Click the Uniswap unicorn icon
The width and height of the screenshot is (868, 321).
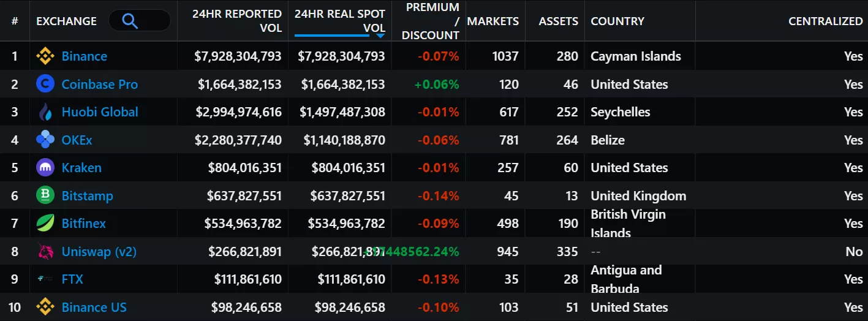(45, 251)
